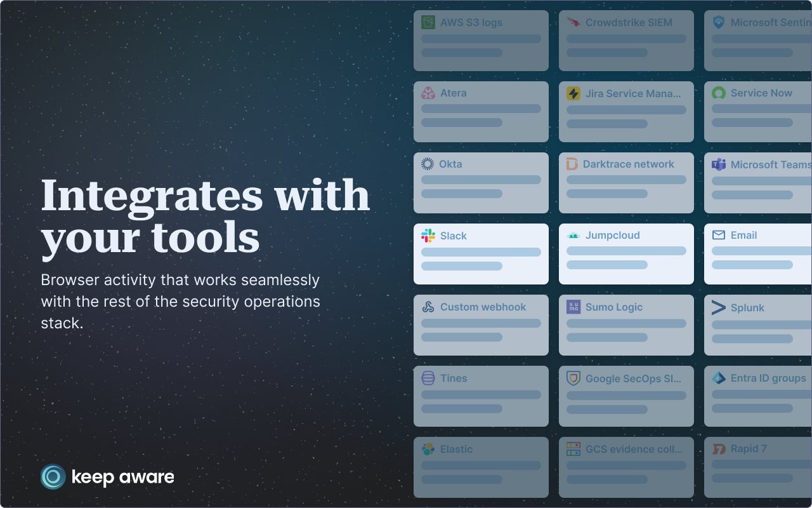
Task: Click the Microsoft Teams icon
Action: (x=719, y=164)
